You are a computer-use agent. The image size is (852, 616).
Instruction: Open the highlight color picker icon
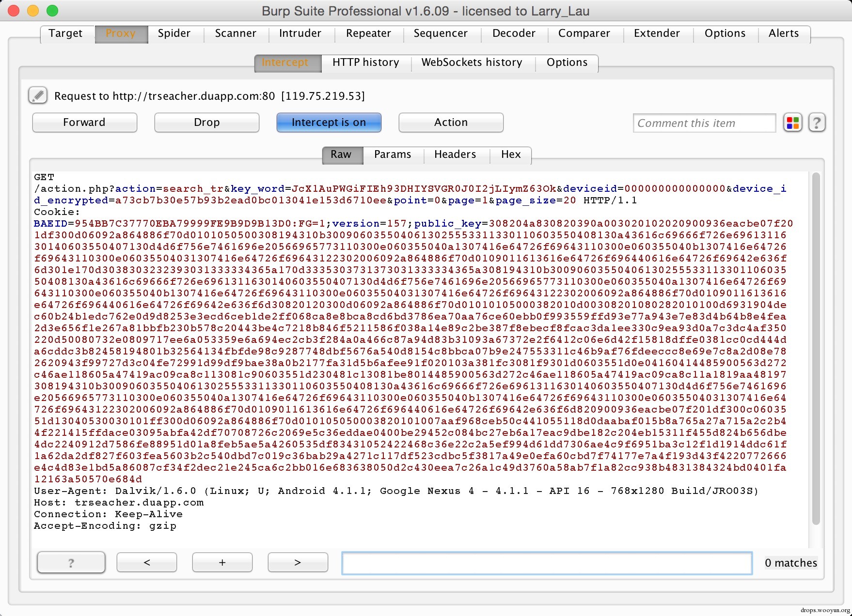(x=793, y=123)
